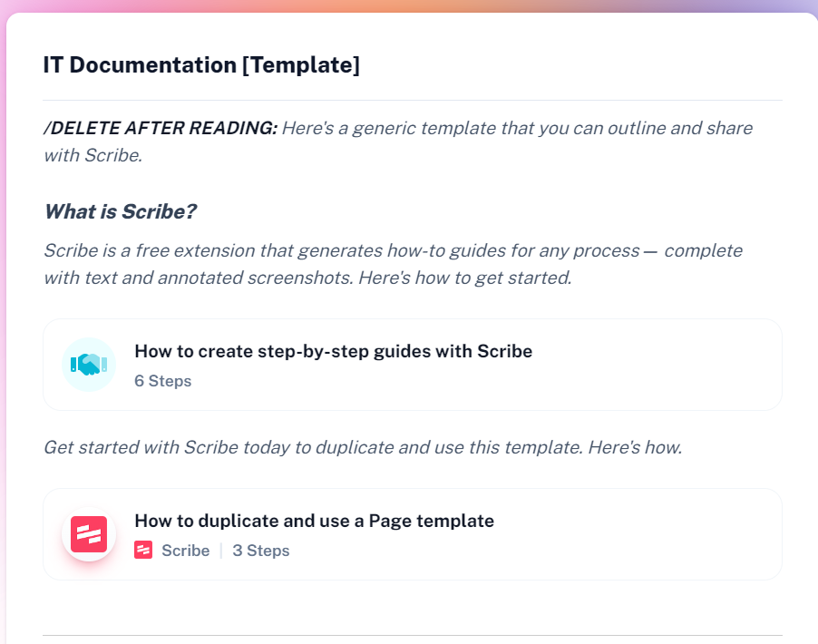Image resolution: width=818 pixels, height=644 pixels.
Task: Click the 'What is Scribe?' heading
Action: [x=121, y=212]
